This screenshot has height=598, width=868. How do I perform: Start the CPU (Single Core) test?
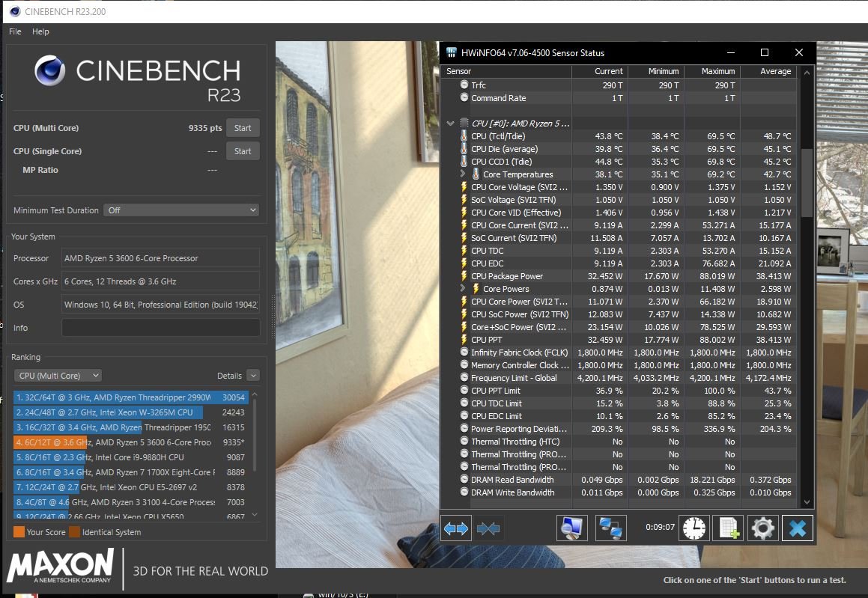point(243,151)
